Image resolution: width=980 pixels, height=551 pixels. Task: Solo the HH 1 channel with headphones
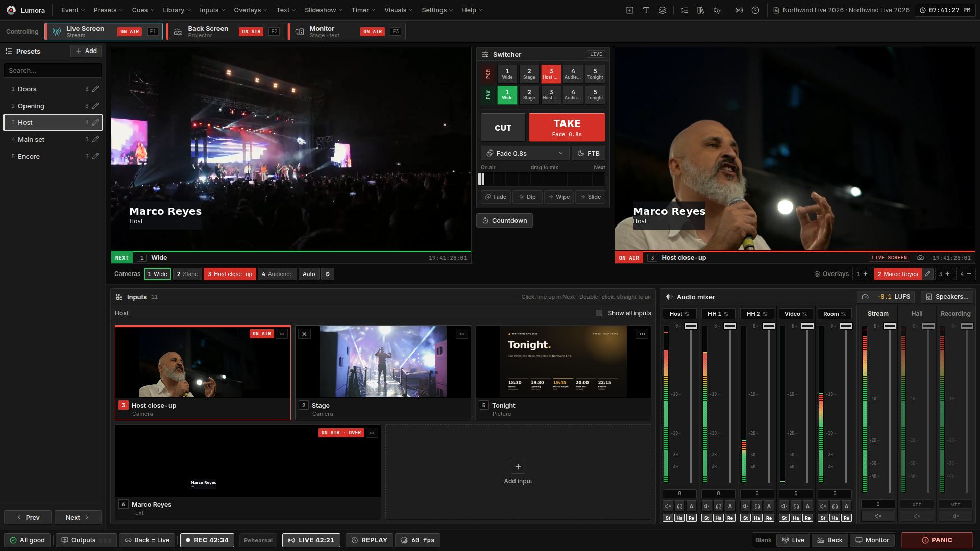(718, 506)
